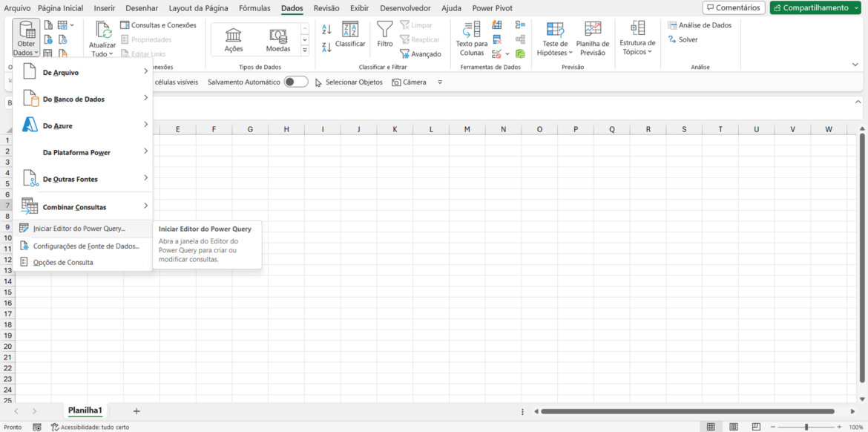Open the Arquivo tab

[18, 8]
